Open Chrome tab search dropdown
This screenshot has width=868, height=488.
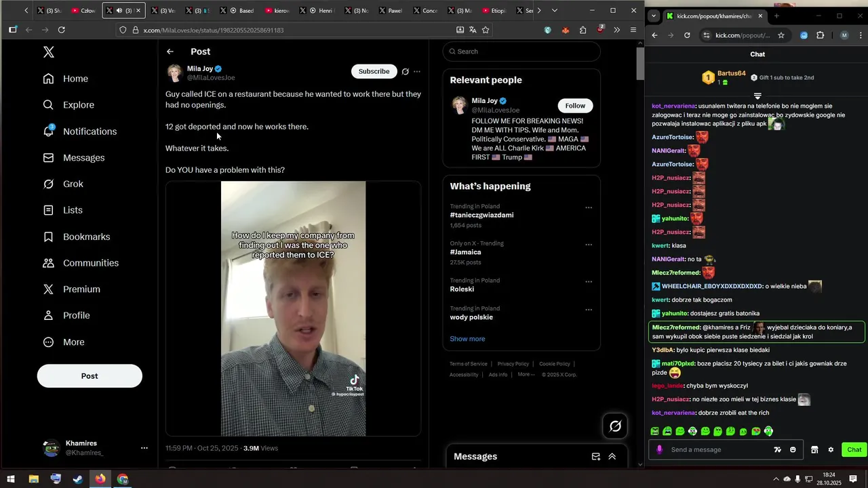click(654, 16)
